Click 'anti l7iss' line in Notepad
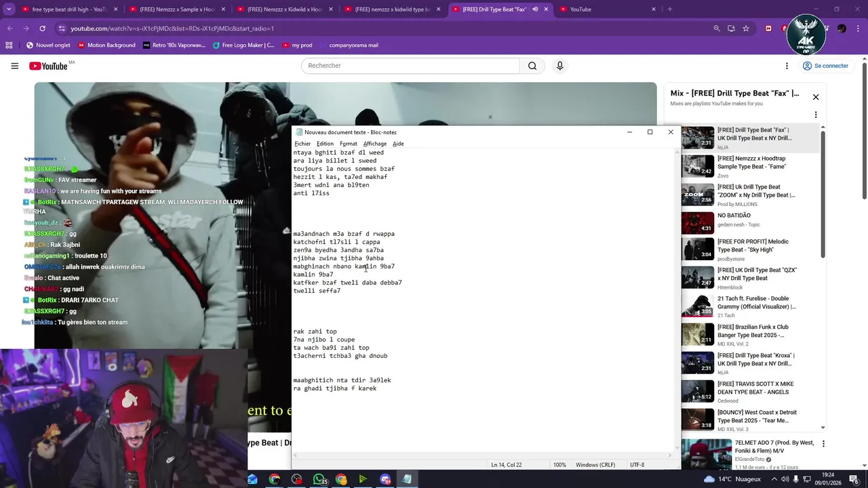Viewport: 868px width, 488px height. coord(311,193)
